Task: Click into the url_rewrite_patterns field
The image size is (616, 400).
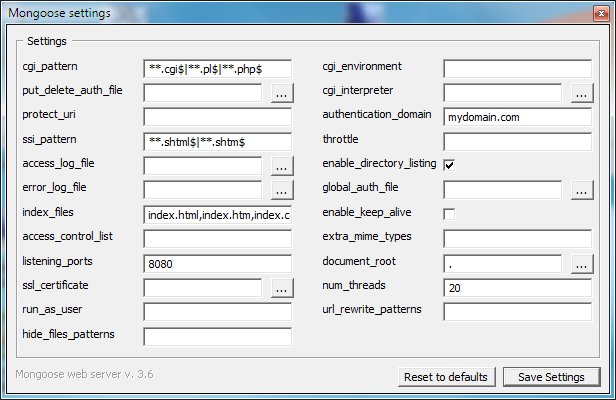Action: tap(517, 311)
